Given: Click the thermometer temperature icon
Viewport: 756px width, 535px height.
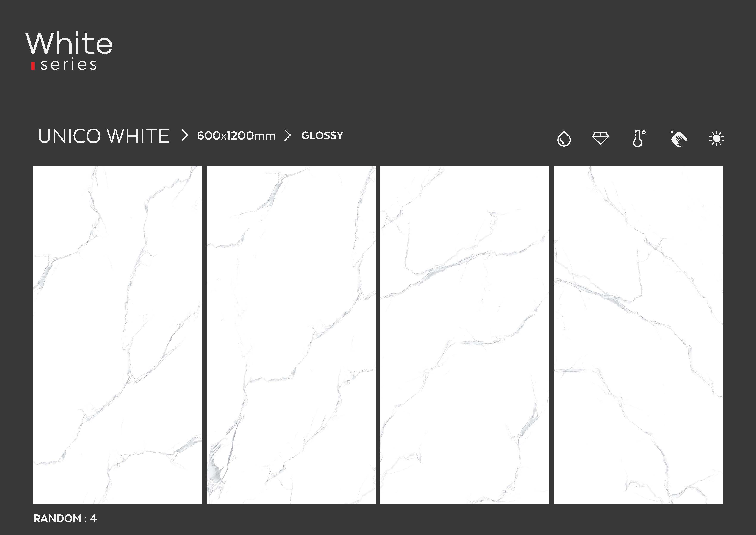Looking at the screenshot, I should point(639,138).
